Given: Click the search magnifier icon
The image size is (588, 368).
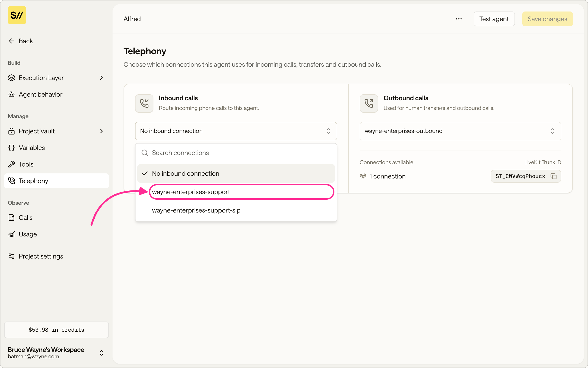Looking at the screenshot, I should 144,152.
